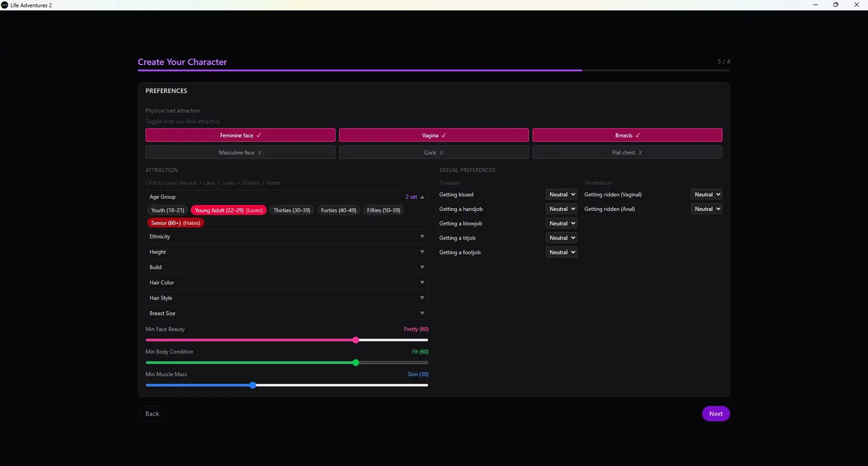Image resolution: width=868 pixels, height=466 pixels.
Task: Expand the Height attraction section
Action: [x=287, y=252]
